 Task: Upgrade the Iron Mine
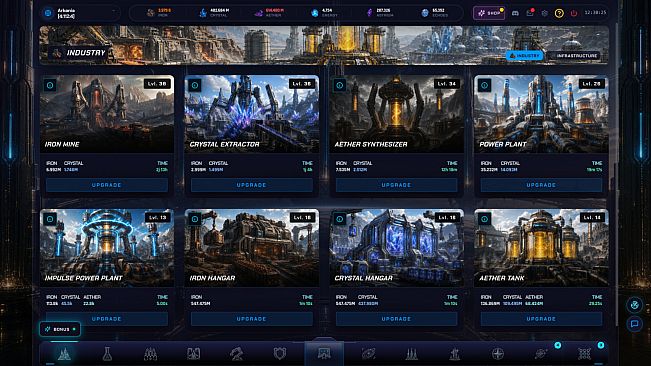coord(107,185)
